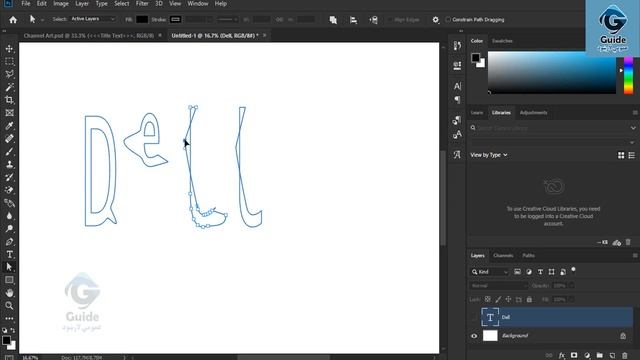Add a layer mask
Viewport: 640px width, 360px height.
click(x=574, y=356)
